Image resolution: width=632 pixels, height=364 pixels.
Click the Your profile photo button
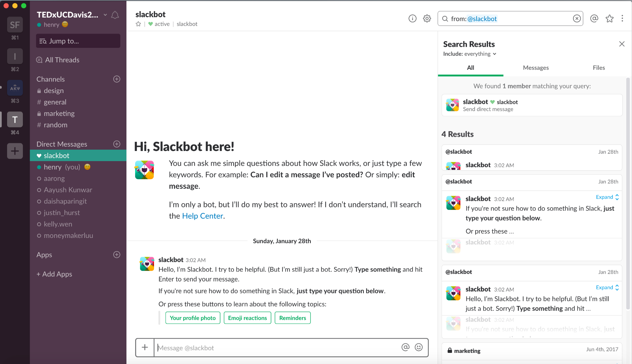pyautogui.click(x=192, y=317)
